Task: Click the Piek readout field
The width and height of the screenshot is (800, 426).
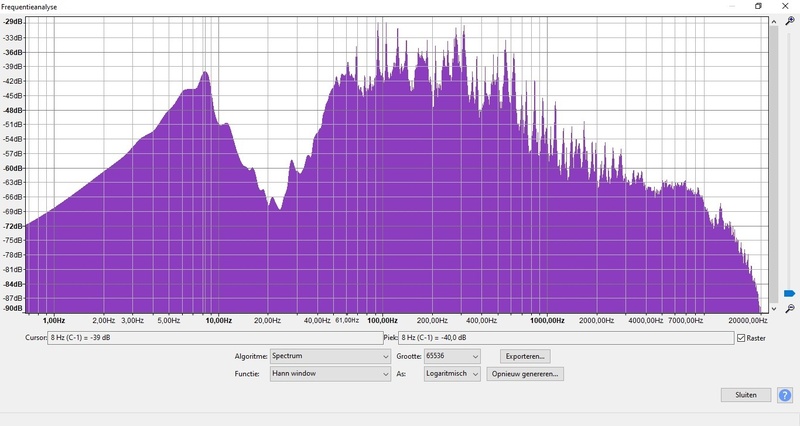Action: [566, 338]
